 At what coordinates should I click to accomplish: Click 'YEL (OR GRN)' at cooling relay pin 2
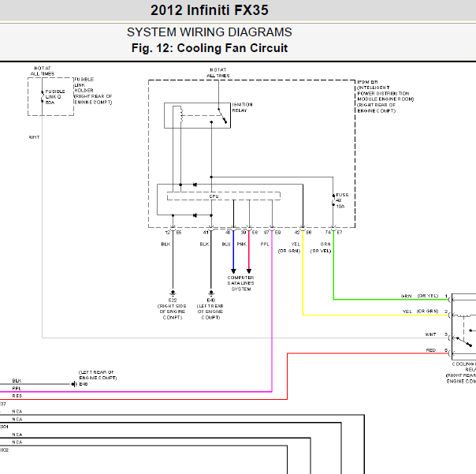pos(421,312)
